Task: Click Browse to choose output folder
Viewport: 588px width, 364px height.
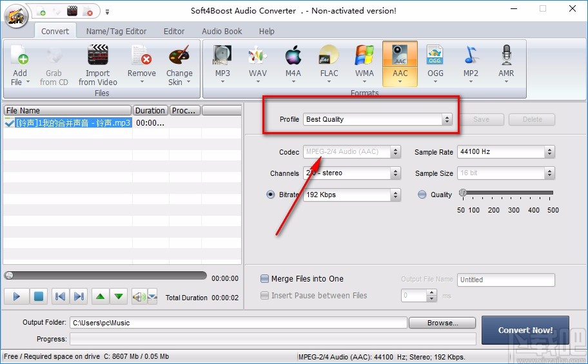Action: pos(442,323)
